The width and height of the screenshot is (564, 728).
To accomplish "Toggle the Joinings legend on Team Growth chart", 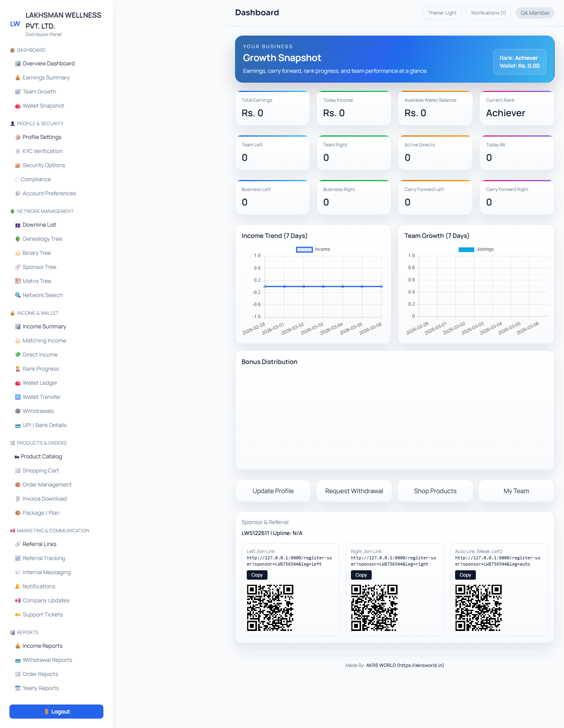I will pyautogui.click(x=476, y=249).
